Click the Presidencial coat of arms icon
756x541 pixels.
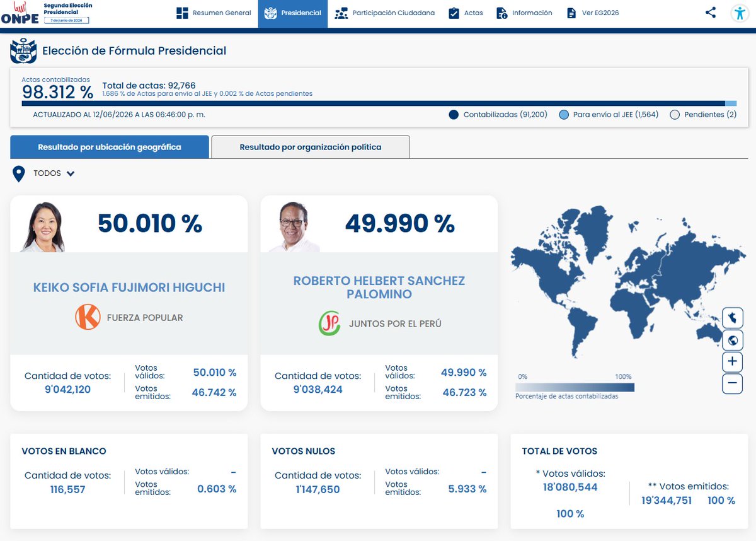click(270, 13)
